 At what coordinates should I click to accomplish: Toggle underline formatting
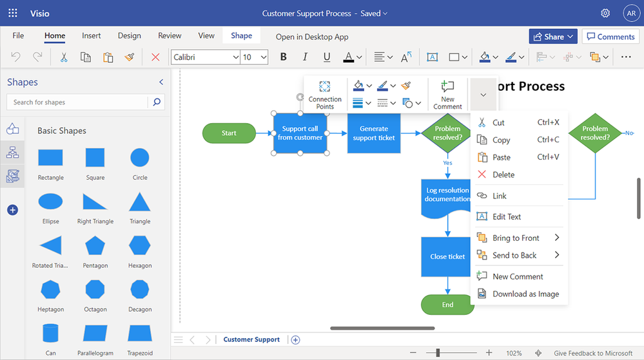[327, 57]
